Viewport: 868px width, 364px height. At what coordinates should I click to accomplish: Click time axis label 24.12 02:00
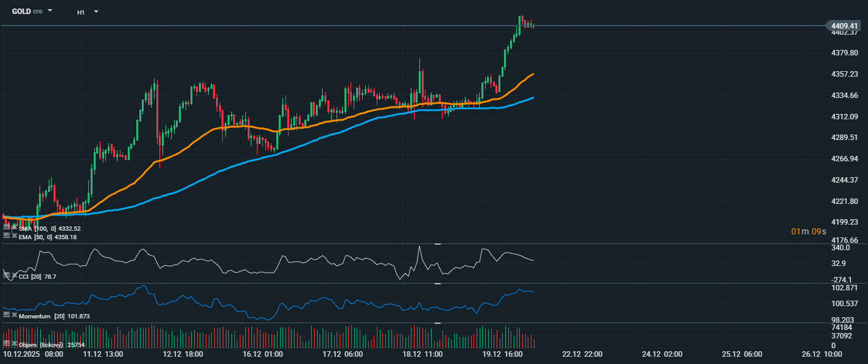(x=662, y=354)
